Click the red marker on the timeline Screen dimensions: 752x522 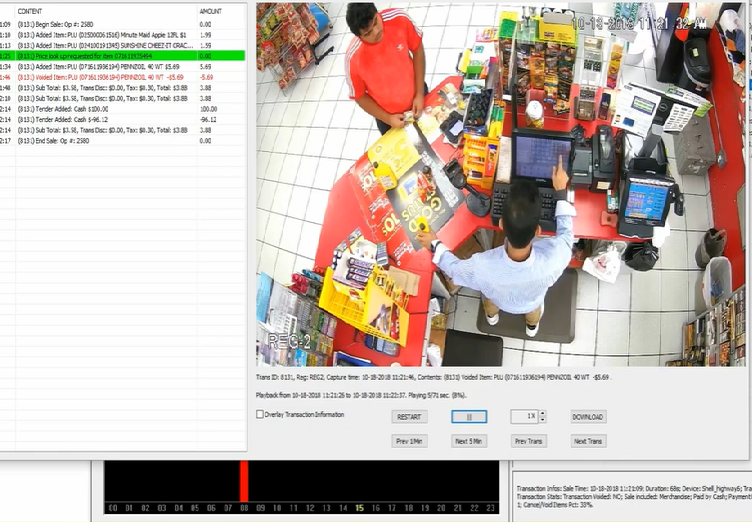pyautogui.click(x=243, y=481)
